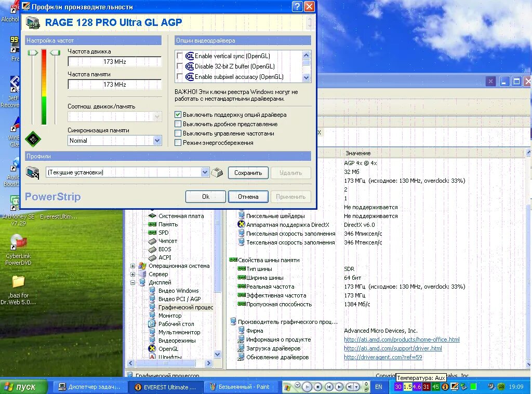Switch to Безымянный - Paint taskbar button
The image size is (532, 394).
click(240, 387)
